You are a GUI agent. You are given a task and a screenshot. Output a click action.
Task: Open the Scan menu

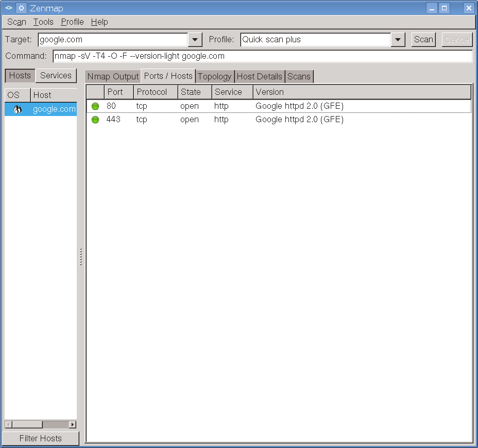pyautogui.click(x=17, y=22)
